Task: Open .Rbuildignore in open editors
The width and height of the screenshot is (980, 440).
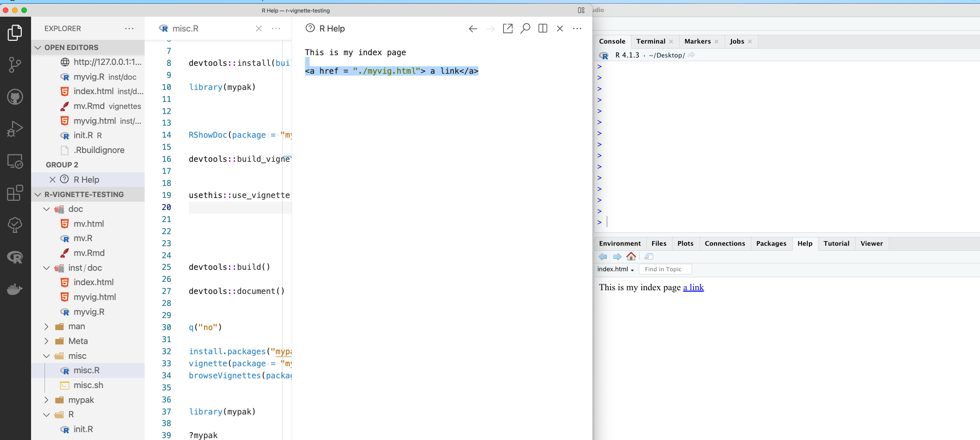Action: point(88,150)
